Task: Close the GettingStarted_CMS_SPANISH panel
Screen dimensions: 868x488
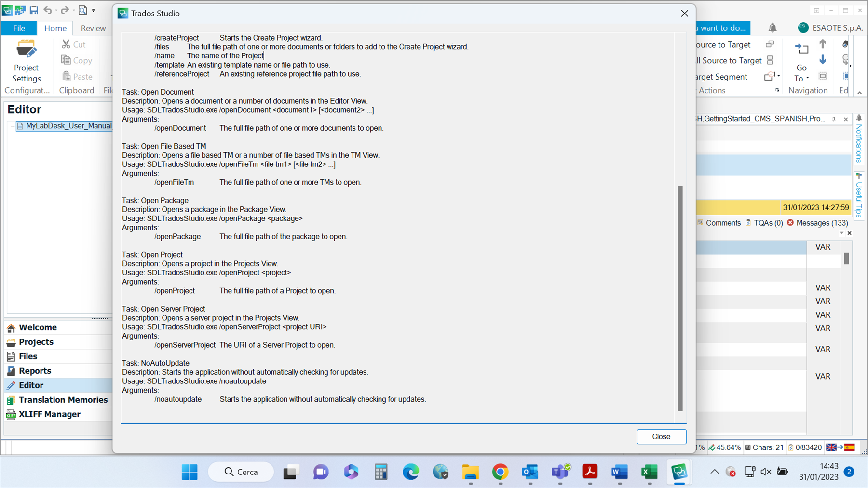Action: point(846,119)
